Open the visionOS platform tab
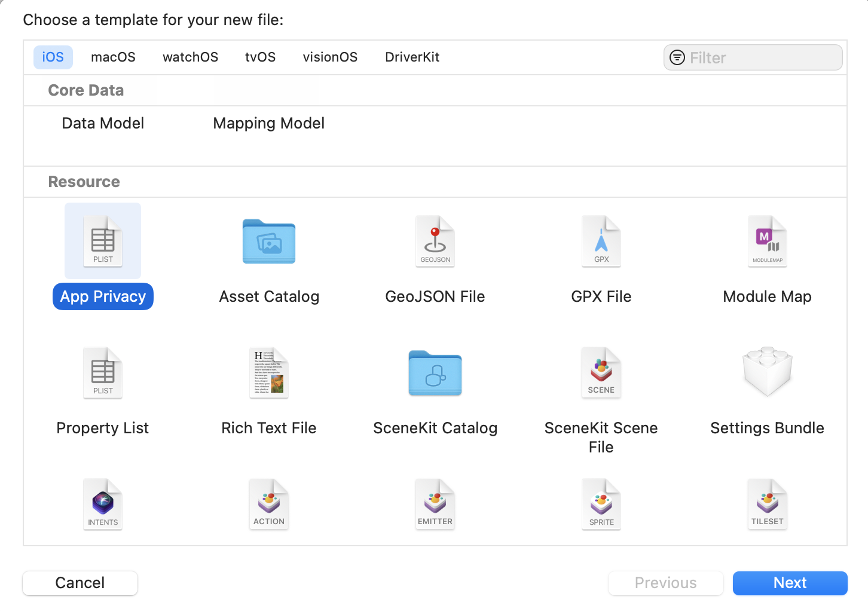The height and width of the screenshot is (612, 868). click(330, 57)
